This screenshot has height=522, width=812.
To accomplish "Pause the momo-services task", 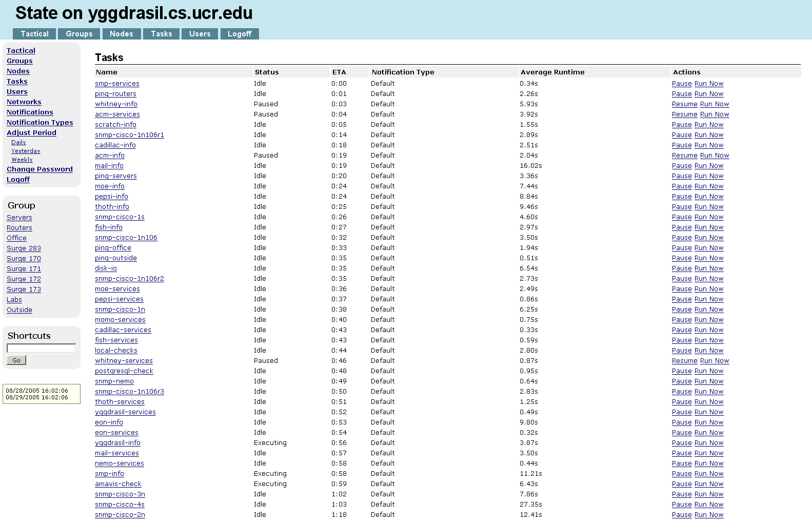I will 682,320.
